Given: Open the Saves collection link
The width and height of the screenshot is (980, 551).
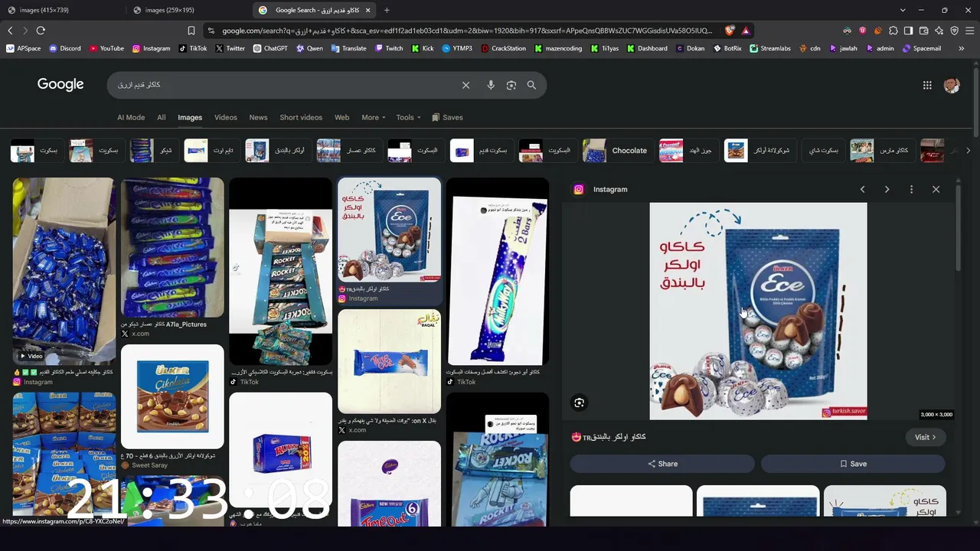Looking at the screenshot, I should pyautogui.click(x=447, y=117).
